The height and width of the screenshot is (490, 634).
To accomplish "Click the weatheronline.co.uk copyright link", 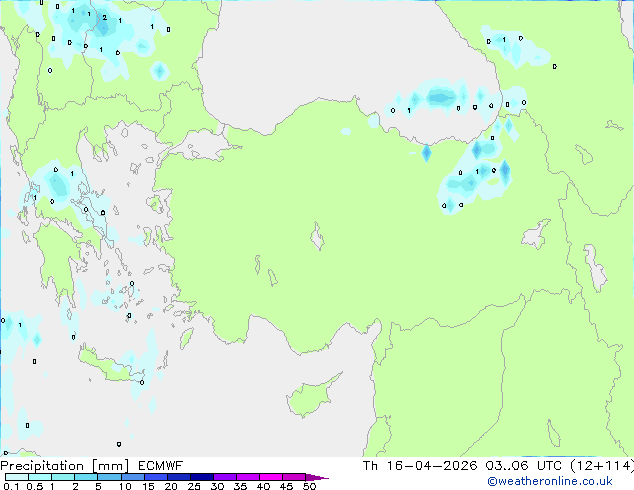I will (549, 481).
